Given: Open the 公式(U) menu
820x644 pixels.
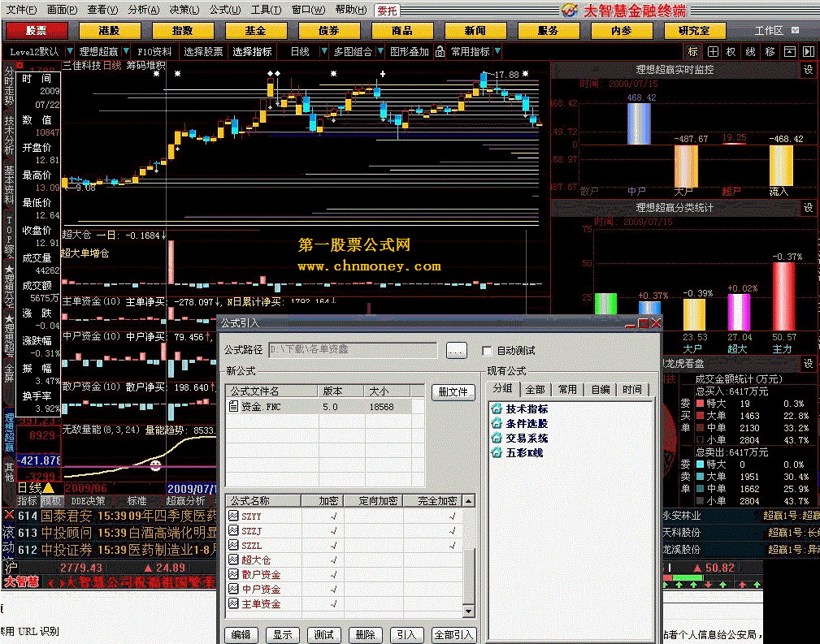Looking at the screenshot, I should point(225,10).
